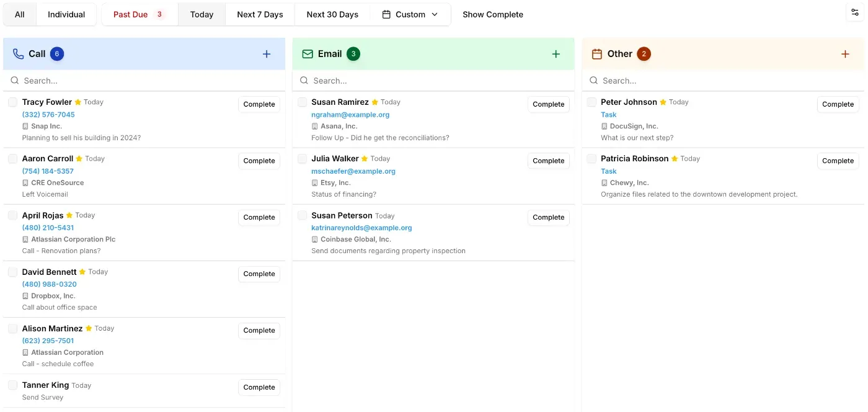Check the box for Tracy Fowler

12,102
